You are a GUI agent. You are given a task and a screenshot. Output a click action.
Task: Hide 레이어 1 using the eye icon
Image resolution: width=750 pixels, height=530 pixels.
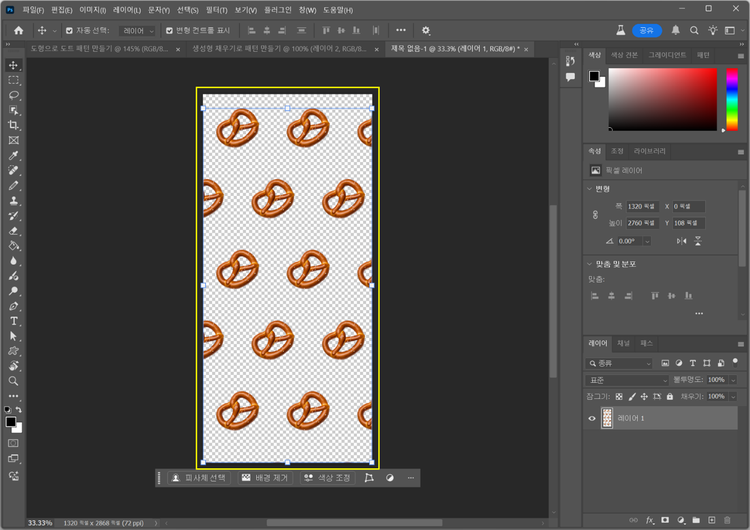click(592, 419)
